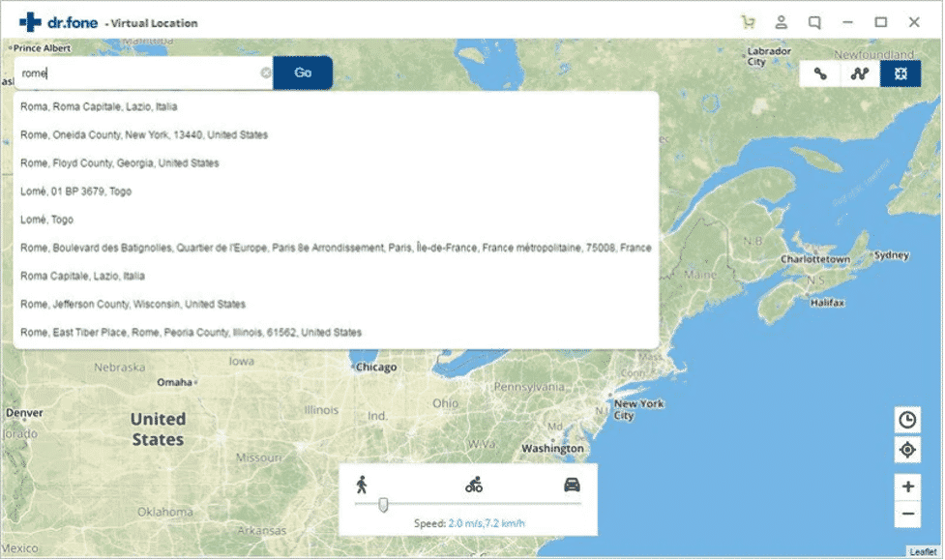Image resolution: width=945 pixels, height=560 pixels.
Task: Click United States country label
Action: click(x=158, y=429)
